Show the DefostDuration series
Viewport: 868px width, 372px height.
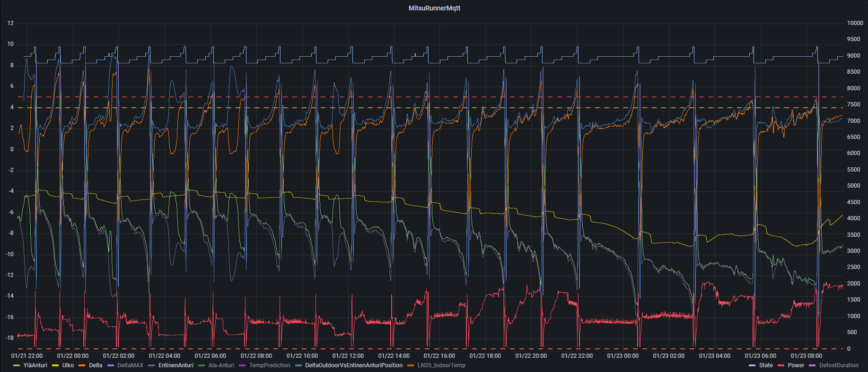[839, 365]
